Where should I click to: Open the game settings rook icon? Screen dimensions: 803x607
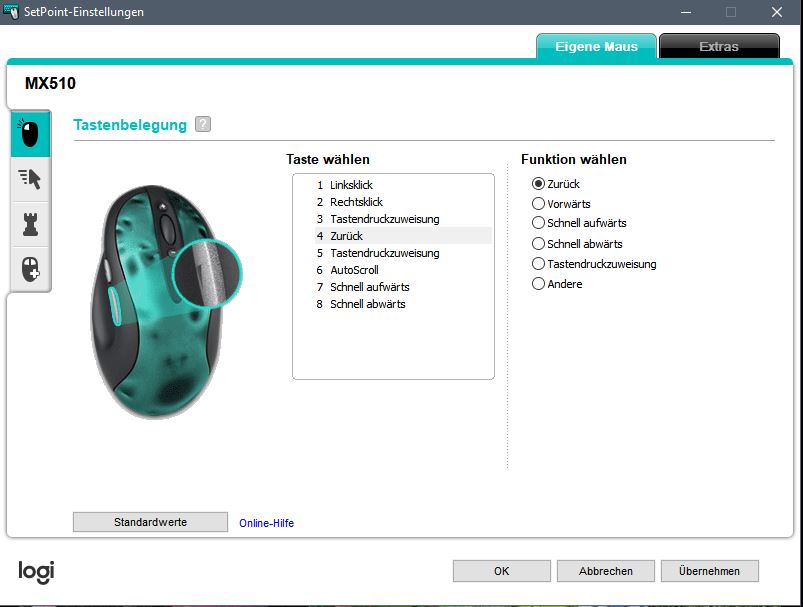[30, 224]
